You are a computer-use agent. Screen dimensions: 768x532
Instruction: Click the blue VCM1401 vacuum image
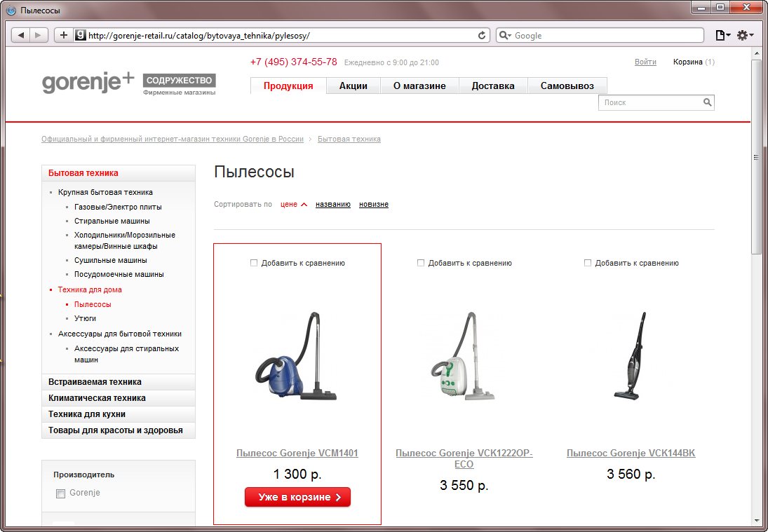pyautogui.click(x=296, y=356)
